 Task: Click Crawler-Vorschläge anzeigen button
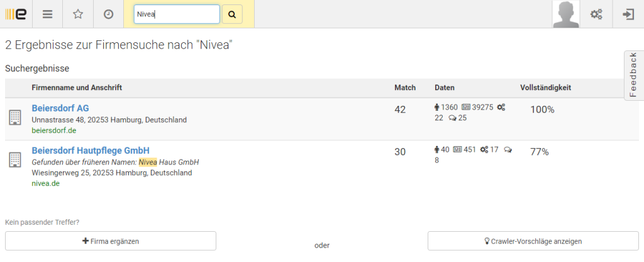click(532, 241)
